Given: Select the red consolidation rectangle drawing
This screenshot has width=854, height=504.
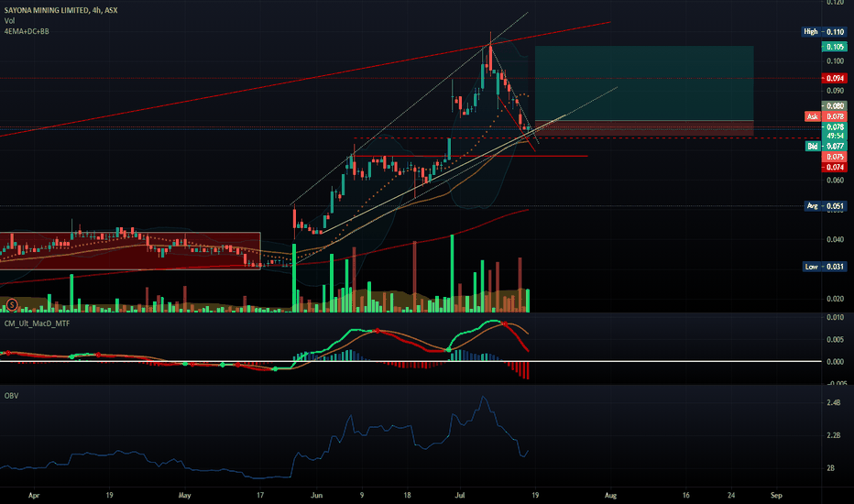Looking at the screenshot, I should 130,251.
